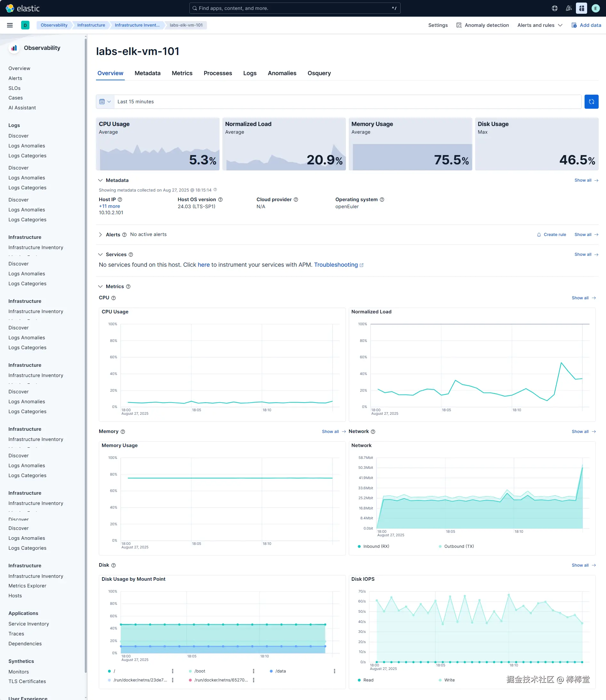Image resolution: width=606 pixels, height=700 pixels.
Task: Open Alerts and rules dropdown
Action: pyautogui.click(x=540, y=25)
